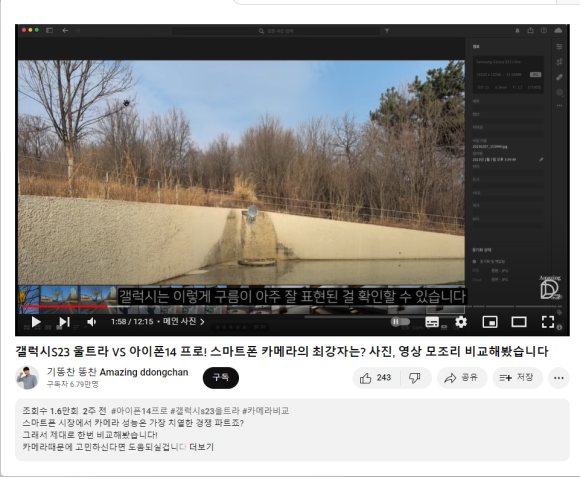The image size is (580, 477).
Task: Expand the 메인 사진 chapter list
Action: [183, 322]
